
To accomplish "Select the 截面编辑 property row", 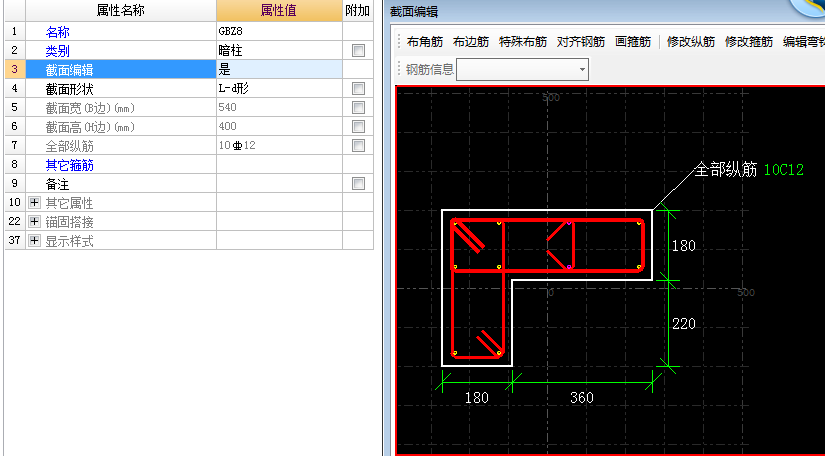I will 121,69.
